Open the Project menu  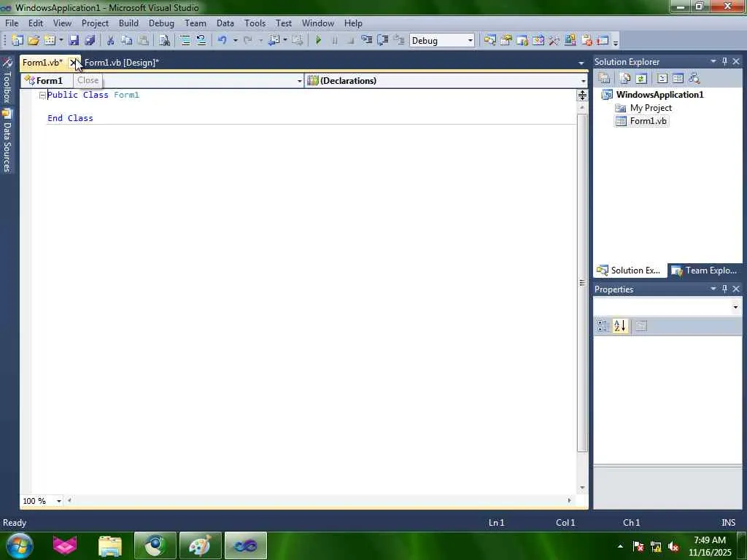(x=95, y=23)
